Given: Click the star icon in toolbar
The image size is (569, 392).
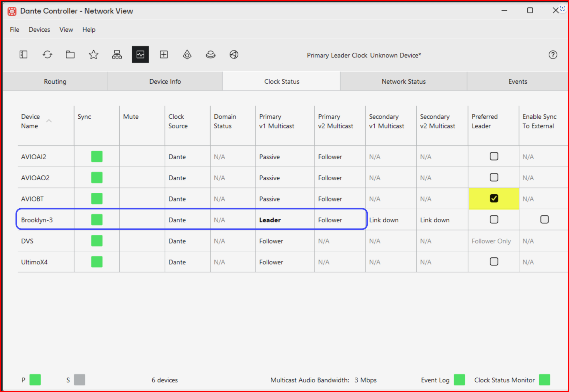Looking at the screenshot, I should [x=94, y=55].
